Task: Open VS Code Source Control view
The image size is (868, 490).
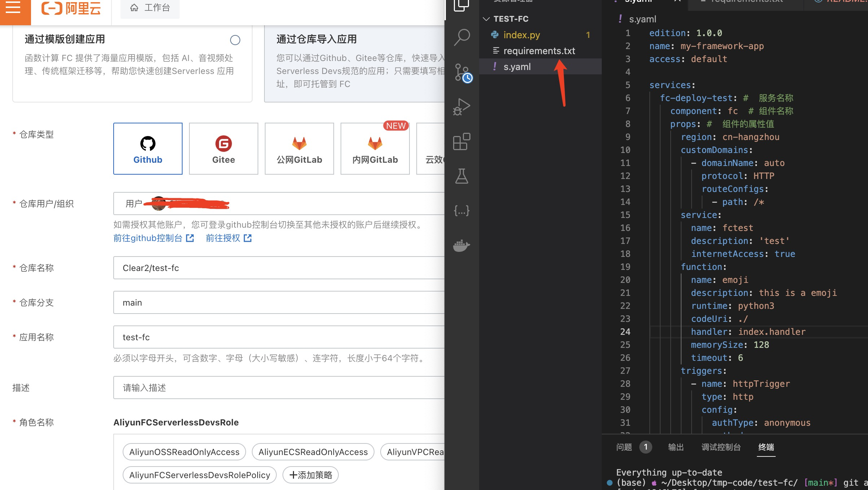Action: (463, 73)
